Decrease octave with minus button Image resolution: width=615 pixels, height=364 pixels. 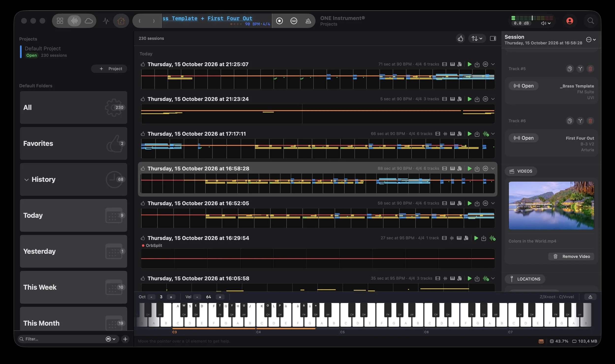coord(151,297)
